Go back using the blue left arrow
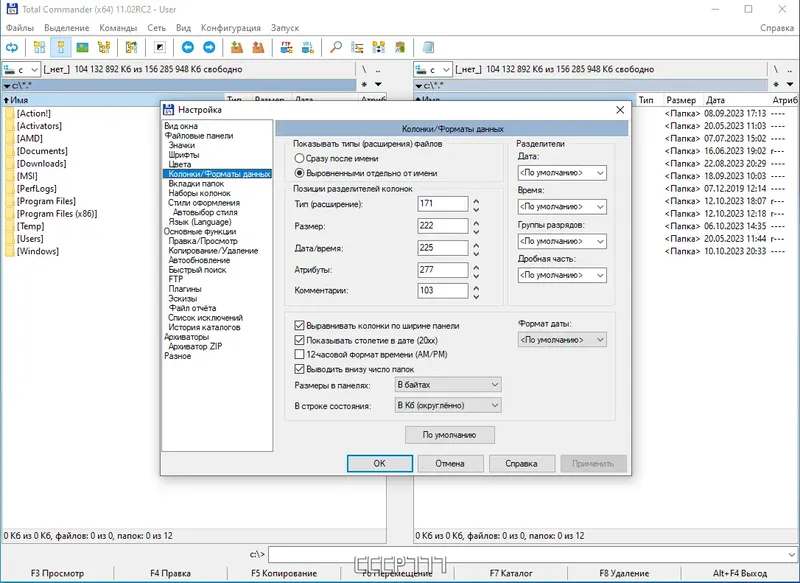This screenshot has width=800, height=583. (188, 48)
